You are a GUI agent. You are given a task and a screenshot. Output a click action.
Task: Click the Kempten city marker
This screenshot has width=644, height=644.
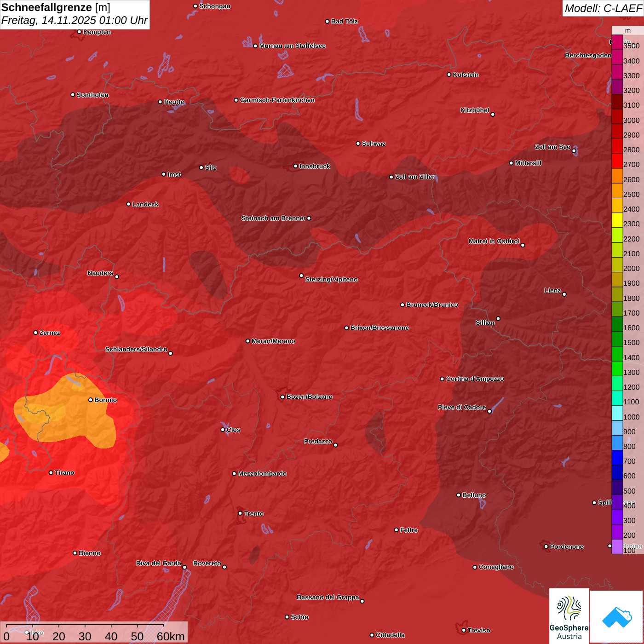point(79,32)
